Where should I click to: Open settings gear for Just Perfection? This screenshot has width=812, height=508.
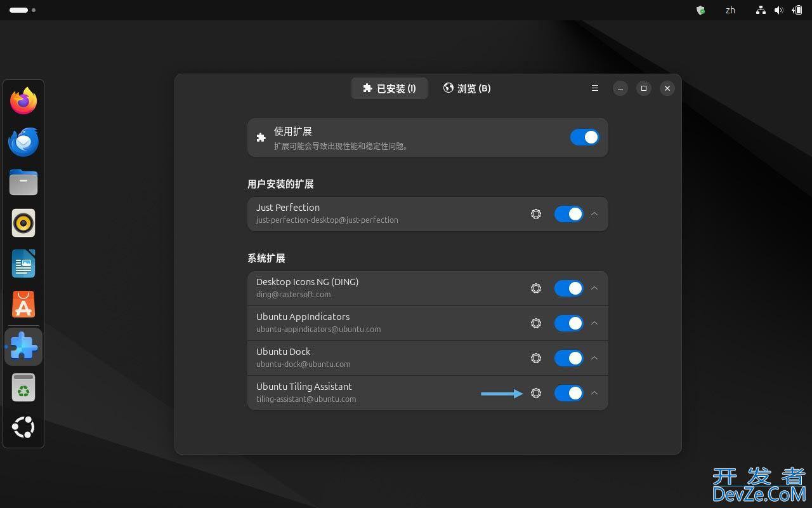coord(536,214)
